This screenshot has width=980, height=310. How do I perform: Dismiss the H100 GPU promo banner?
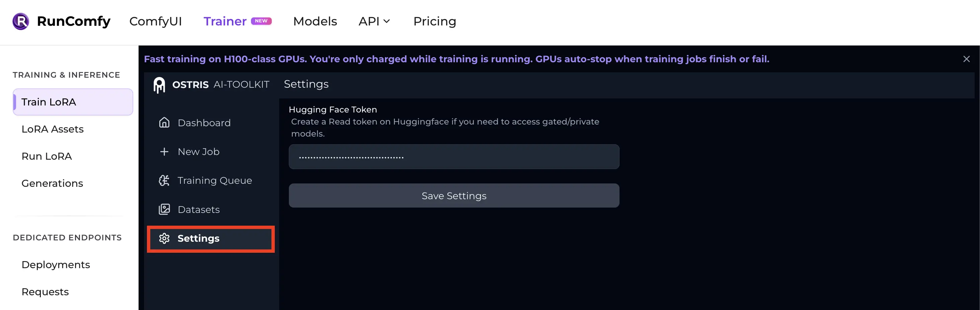click(966, 59)
